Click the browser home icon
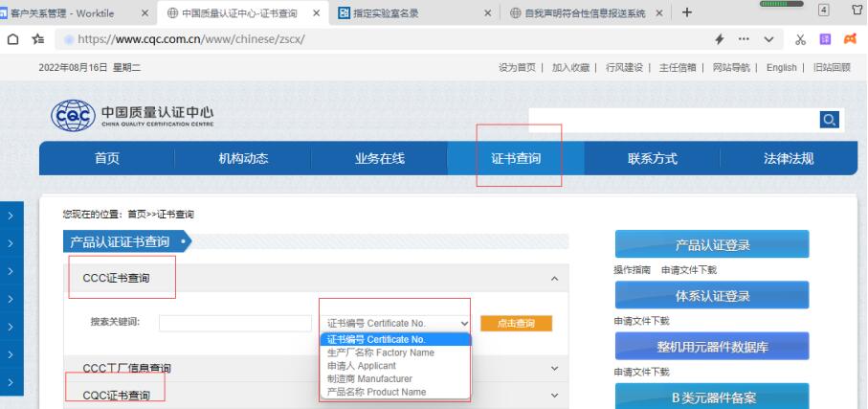868x409 pixels. pos(12,36)
